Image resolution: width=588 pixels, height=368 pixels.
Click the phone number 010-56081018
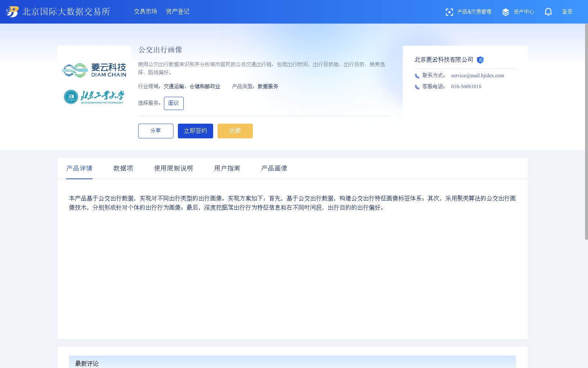coord(466,87)
